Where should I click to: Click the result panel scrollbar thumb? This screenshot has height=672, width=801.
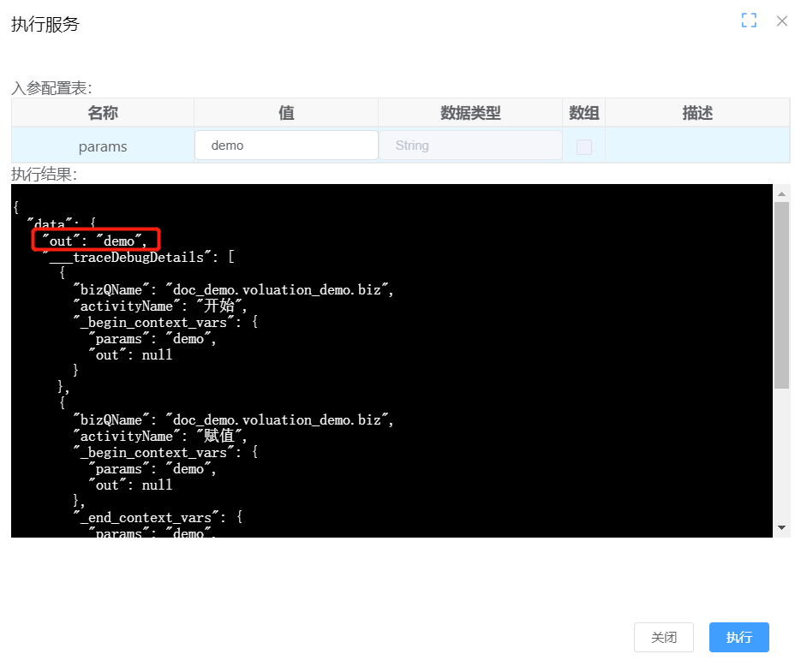[781, 295]
